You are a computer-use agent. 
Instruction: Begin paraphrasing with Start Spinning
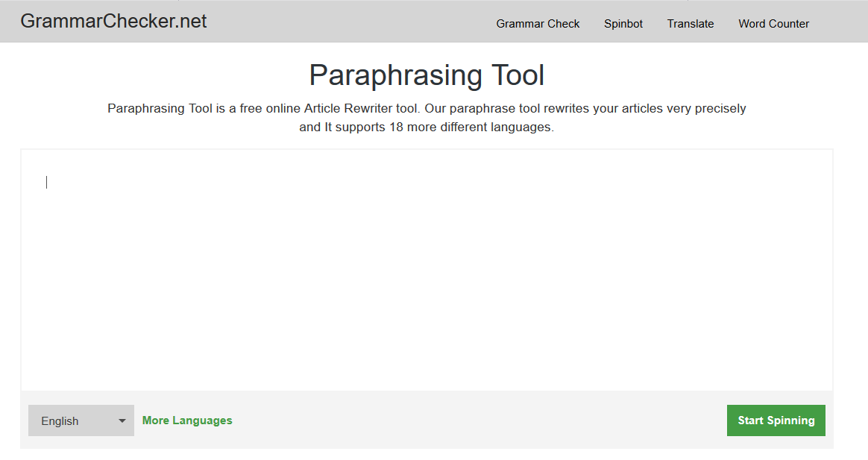[776, 420]
